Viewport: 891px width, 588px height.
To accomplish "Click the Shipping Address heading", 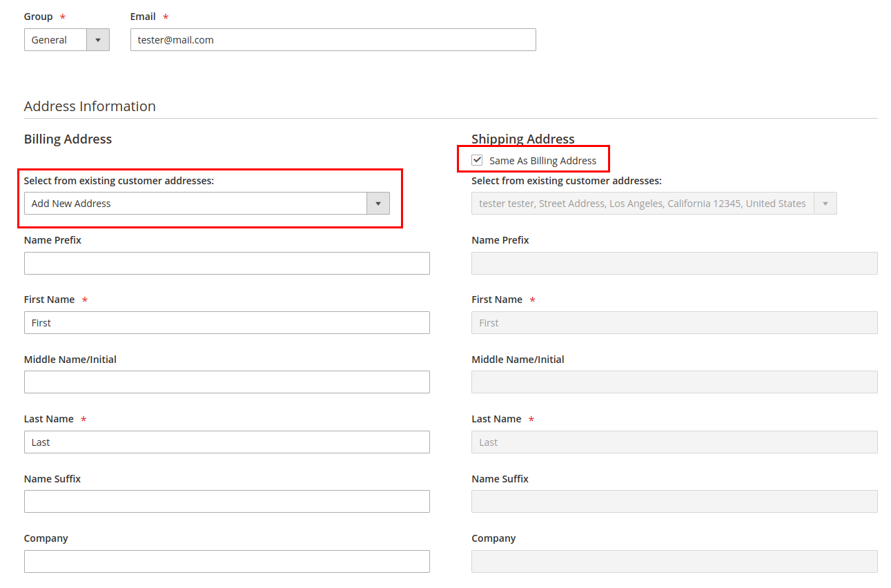I will (x=522, y=139).
